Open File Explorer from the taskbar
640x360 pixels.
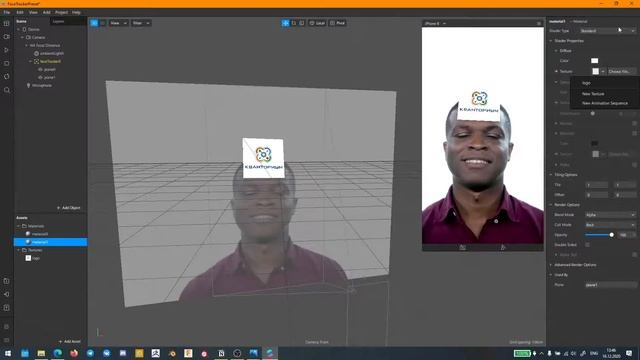[x=41, y=353]
